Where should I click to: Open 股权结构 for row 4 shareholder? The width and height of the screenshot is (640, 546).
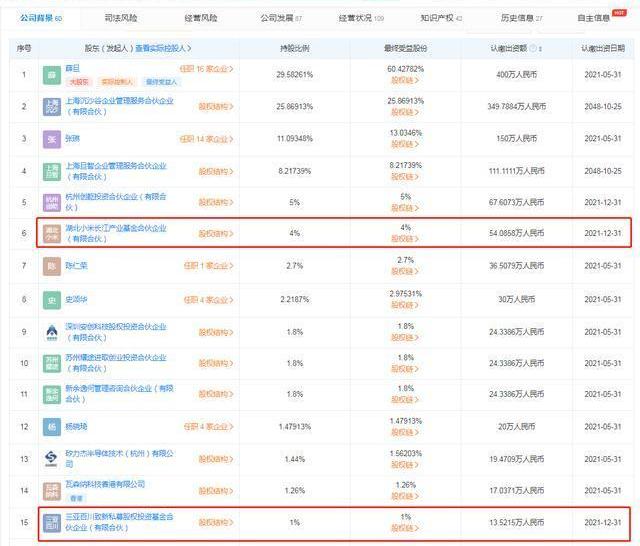(216, 171)
